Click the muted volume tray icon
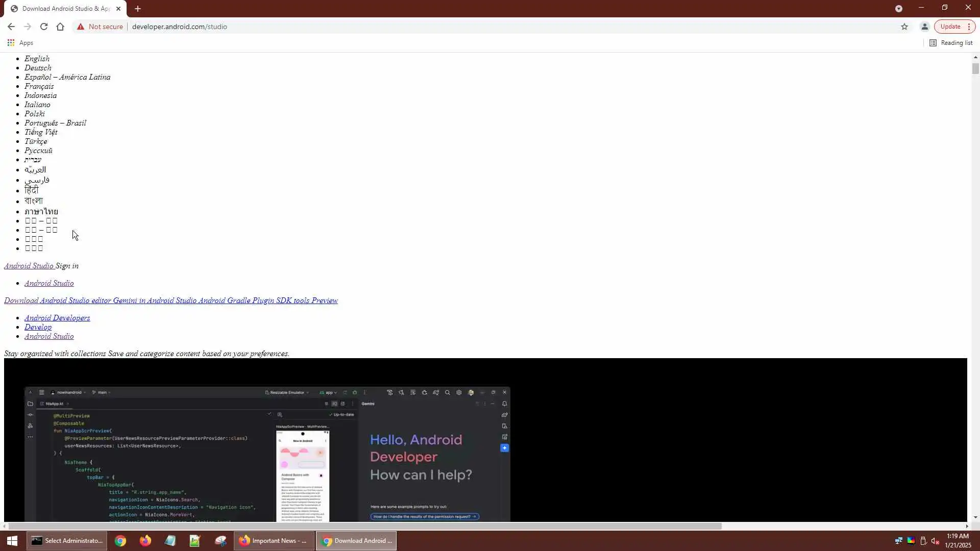 pyautogui.click(x=935, y=541)
